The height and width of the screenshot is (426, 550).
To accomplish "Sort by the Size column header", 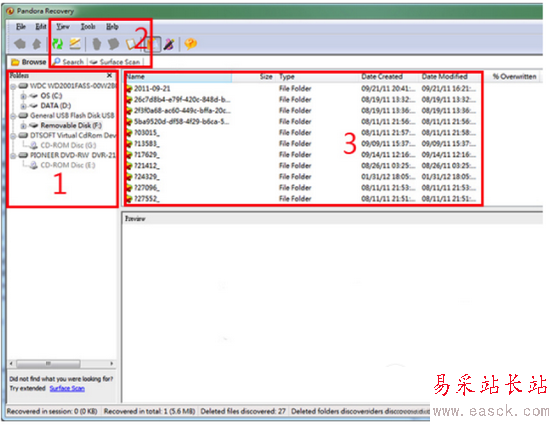I will (x=254, y=76).
